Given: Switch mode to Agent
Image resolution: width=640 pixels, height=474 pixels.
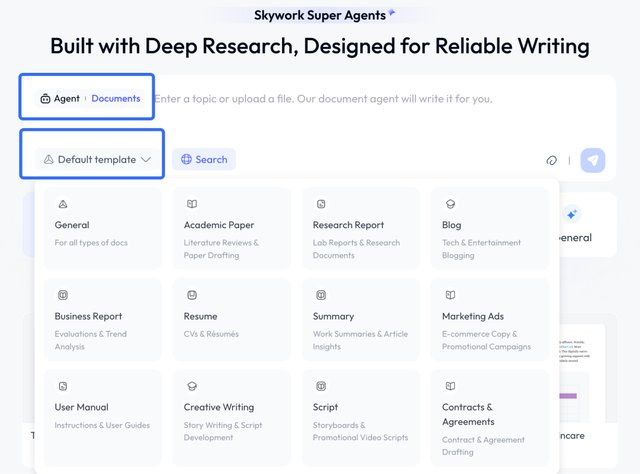Looking at the screenshot, I should point(60,98).
